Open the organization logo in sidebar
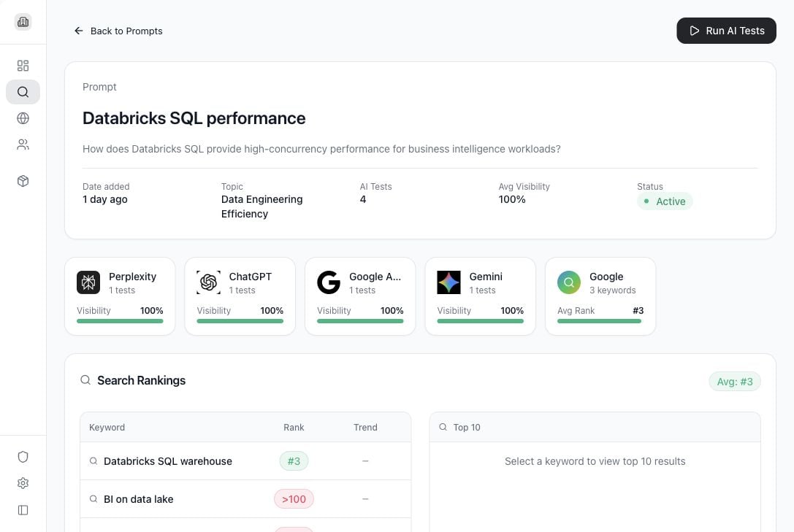 23,22
